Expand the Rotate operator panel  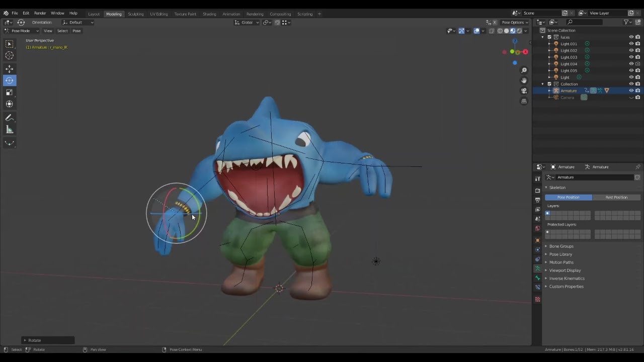click(48, 340)
